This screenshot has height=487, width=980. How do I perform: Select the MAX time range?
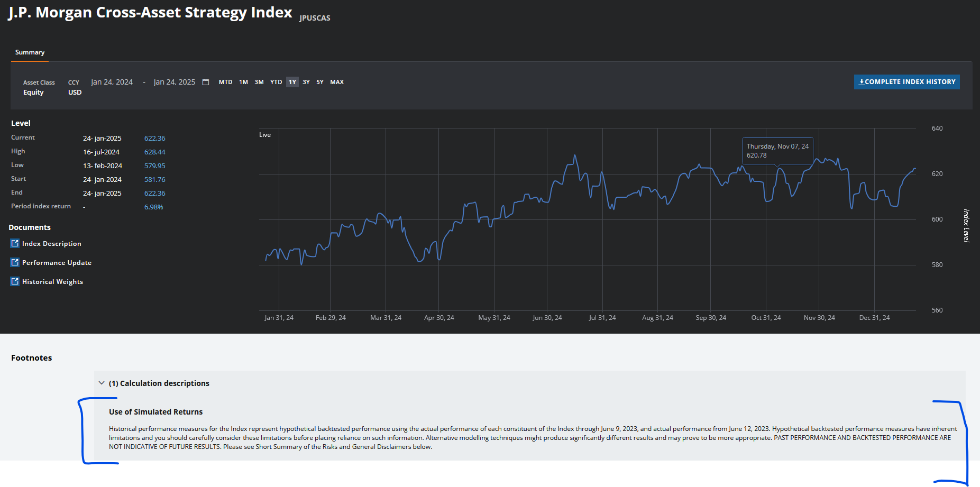coord(337,82)
